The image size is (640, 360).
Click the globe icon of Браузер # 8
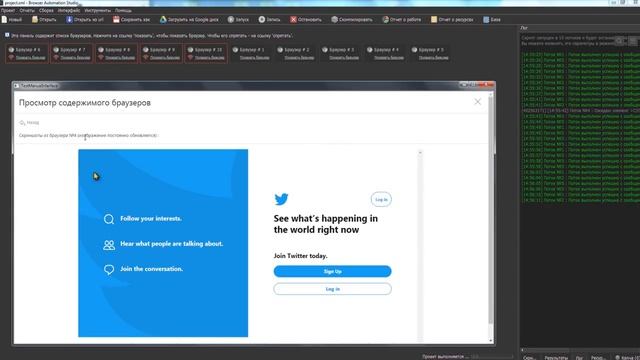pos(101,50)
